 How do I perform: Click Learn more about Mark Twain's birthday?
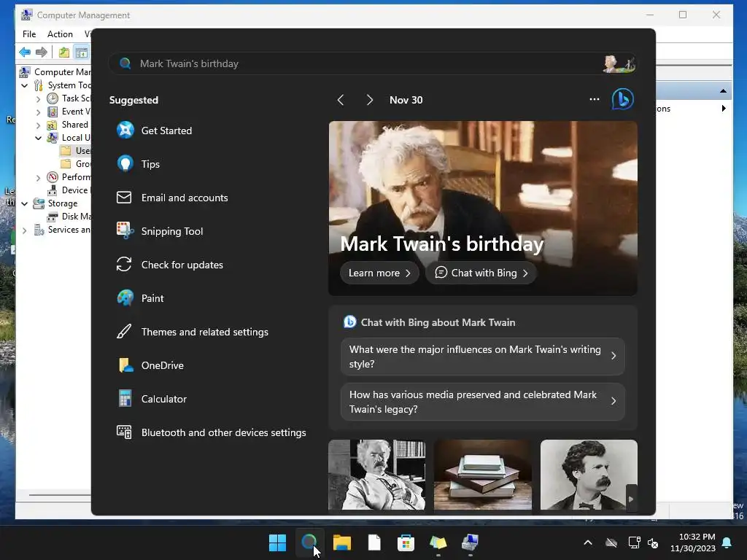coord(379,273)
